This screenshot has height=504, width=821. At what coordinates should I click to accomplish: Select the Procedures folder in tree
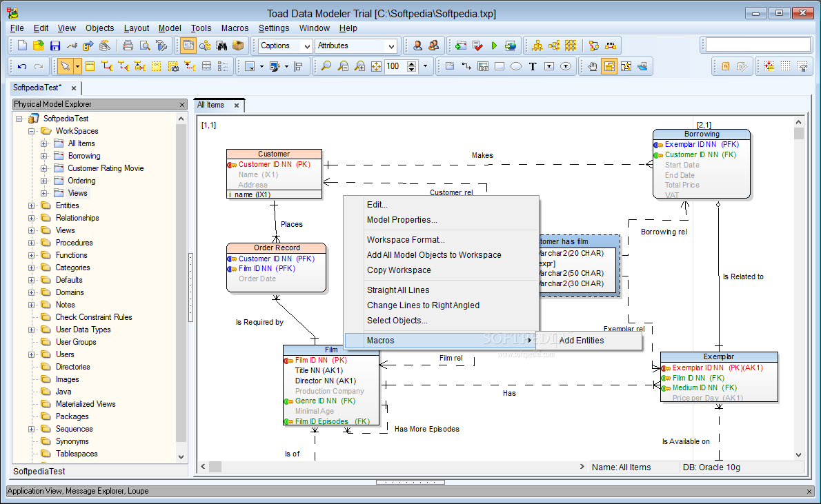coord(74,243)
